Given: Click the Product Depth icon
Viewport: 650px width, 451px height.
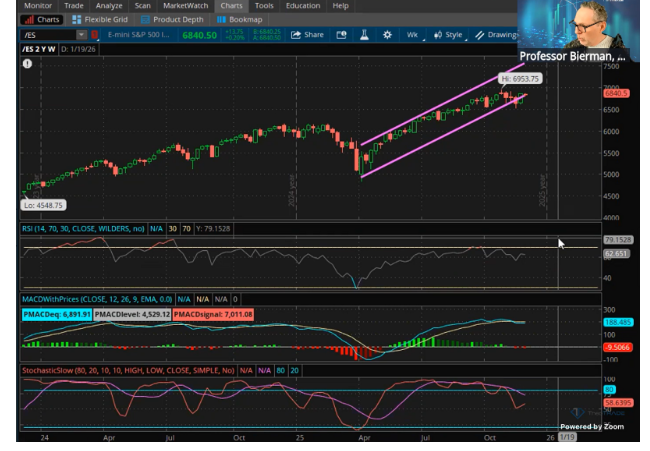Looking at the screenshot, I should point(146,19).
